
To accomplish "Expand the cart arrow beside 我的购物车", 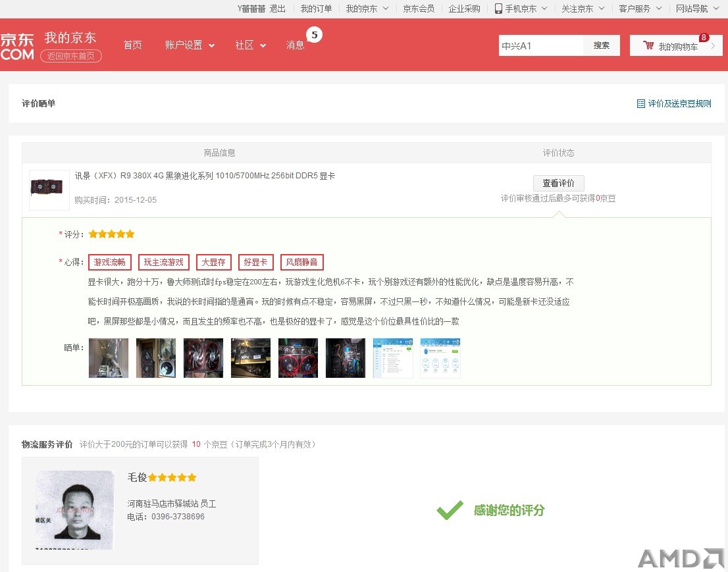I will coord(713,45).
